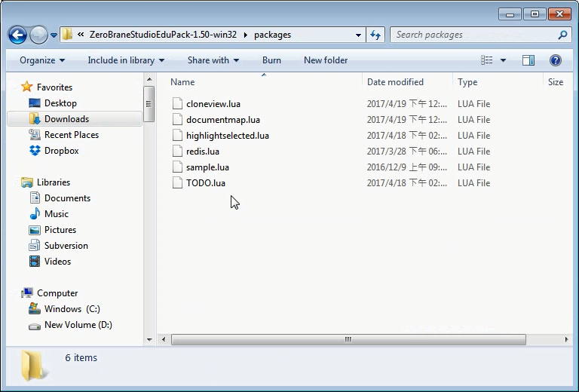Maximize the Explorer window

[x=535, y=14]
